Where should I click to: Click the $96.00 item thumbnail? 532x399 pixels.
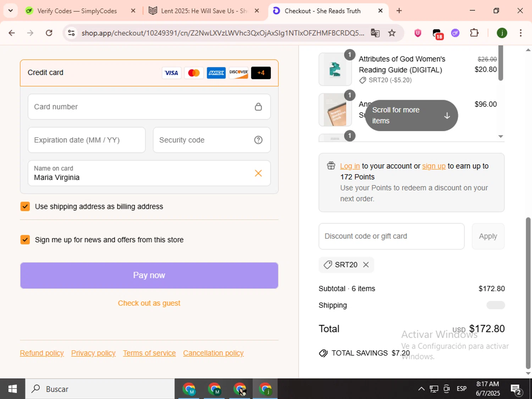pos(335,110)
